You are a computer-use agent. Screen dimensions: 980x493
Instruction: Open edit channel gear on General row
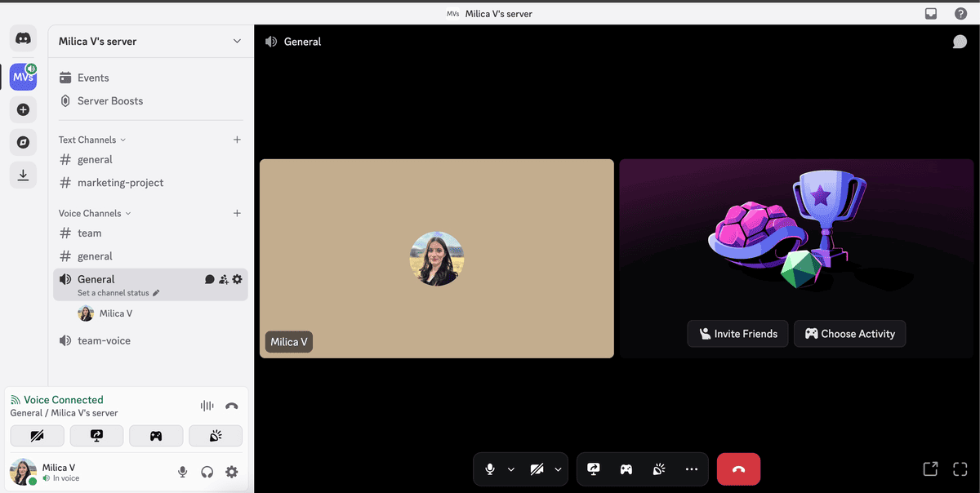click(237, 279)
